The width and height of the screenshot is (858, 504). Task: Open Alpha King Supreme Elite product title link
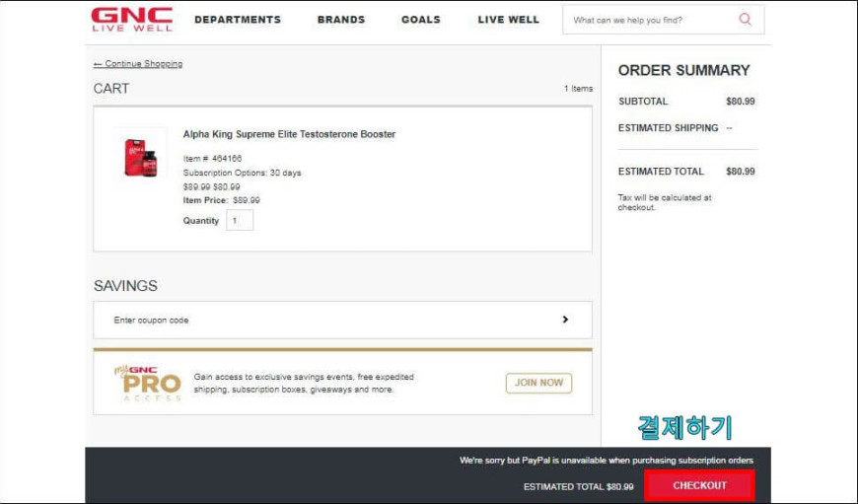point(289,134)
